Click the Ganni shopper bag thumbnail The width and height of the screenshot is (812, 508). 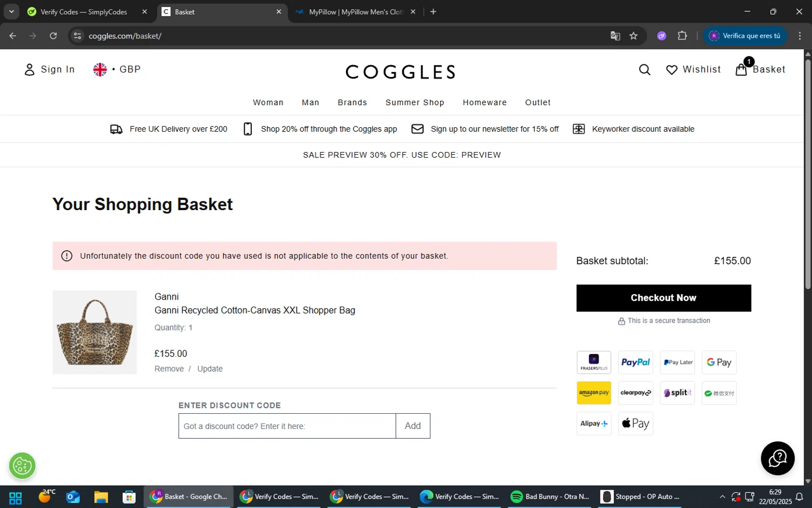(95, 332)
